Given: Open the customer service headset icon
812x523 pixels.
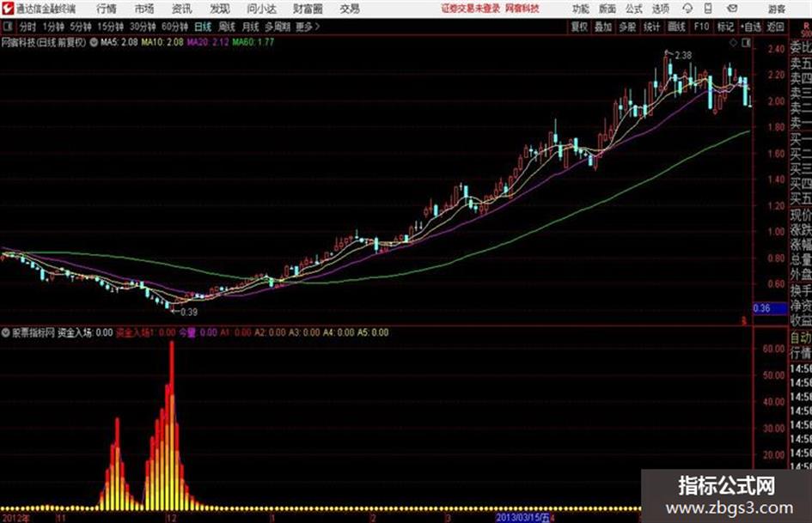Looking at the screenshot, I should tap(687, 9).
